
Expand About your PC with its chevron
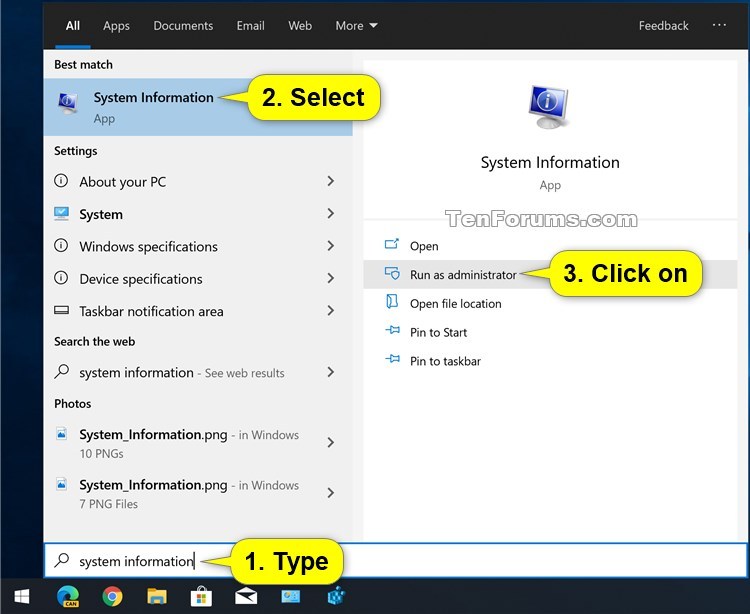click(331, 181)
